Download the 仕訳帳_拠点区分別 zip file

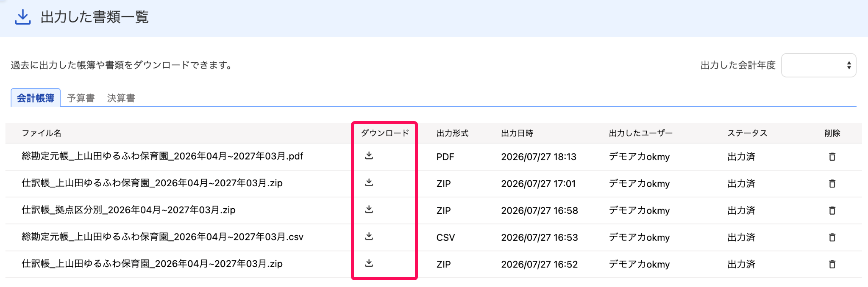pyautogui.click(x=369, y=210)
